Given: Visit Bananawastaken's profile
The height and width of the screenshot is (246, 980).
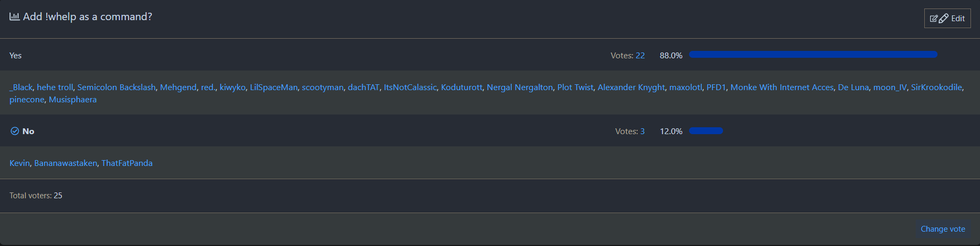Looking at the screenshot, I should click(65, 163).
